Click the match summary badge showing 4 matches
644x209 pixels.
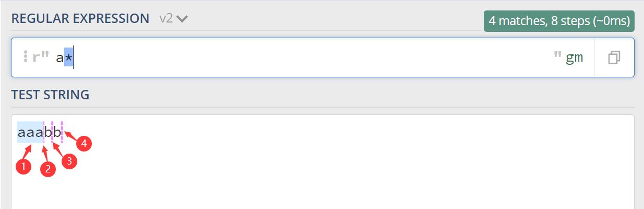[x=558, y=21]
